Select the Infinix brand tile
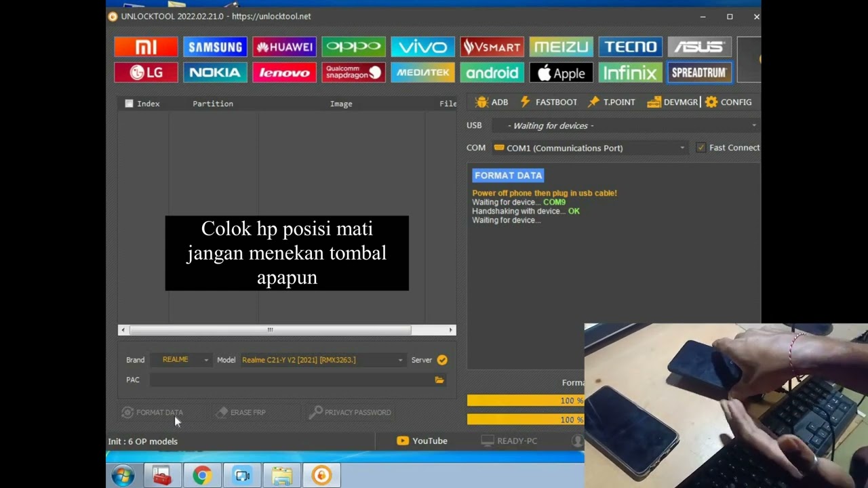868x488 pixels. click(630, 73)
